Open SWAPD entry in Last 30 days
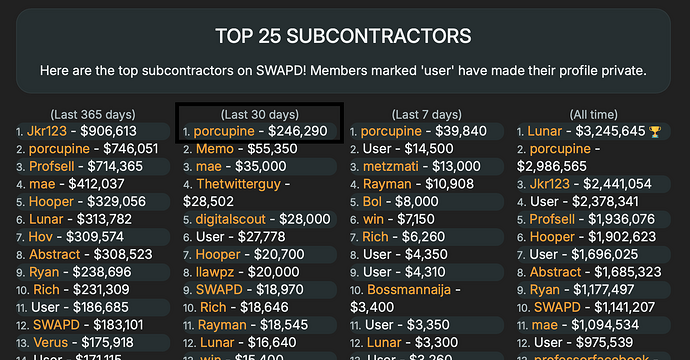The width and height of the screenshot is (690, 360). click(x=219, y=290)
